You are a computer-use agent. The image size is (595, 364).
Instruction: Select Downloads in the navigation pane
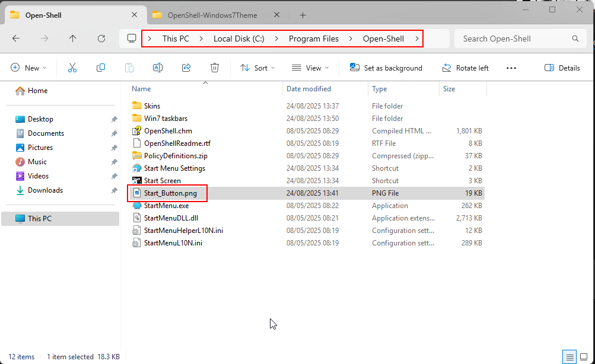[45, 190]
